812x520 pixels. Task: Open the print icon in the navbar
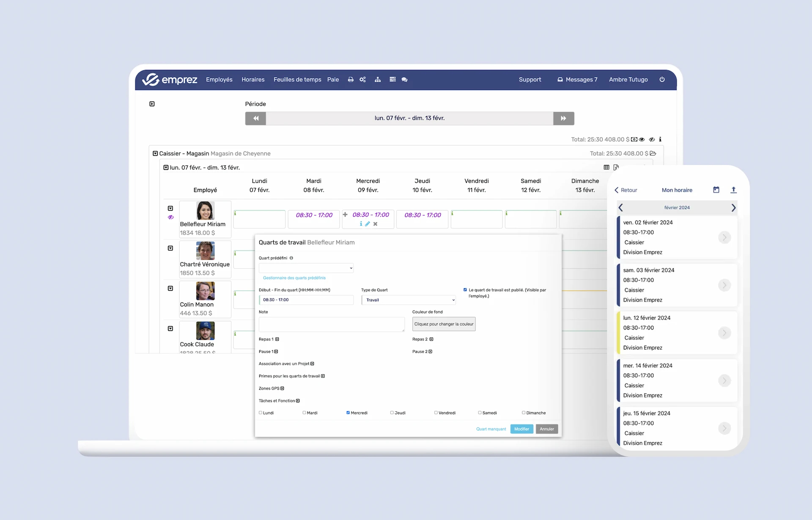(x=351, y=80)
